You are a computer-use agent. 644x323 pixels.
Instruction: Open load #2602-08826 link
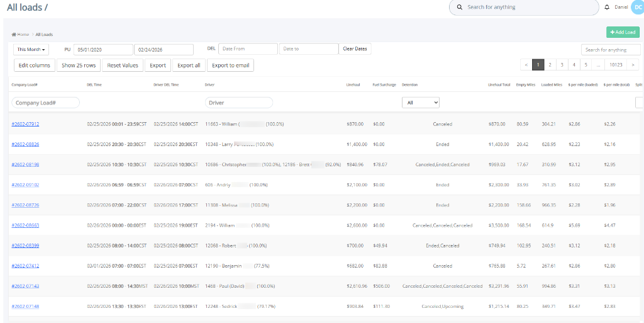click(x=25, y=144)
